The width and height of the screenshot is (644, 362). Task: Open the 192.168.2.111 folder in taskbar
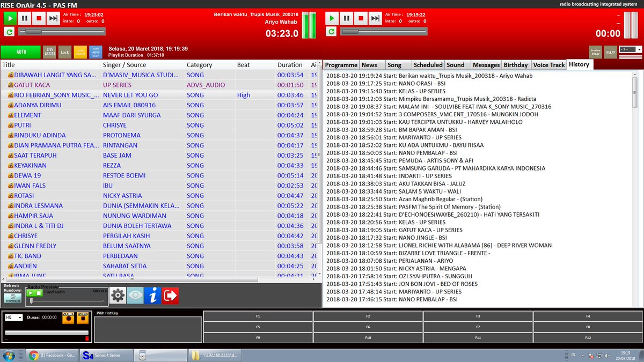click(x=214, y=355)
